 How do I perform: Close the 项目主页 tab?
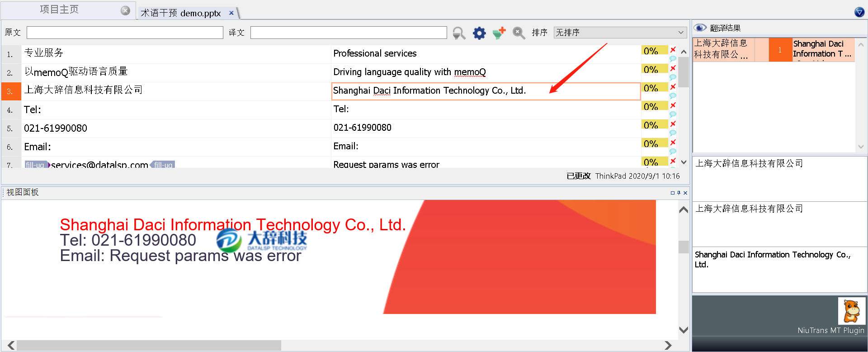pyautogui.click(x=125, y=10)
